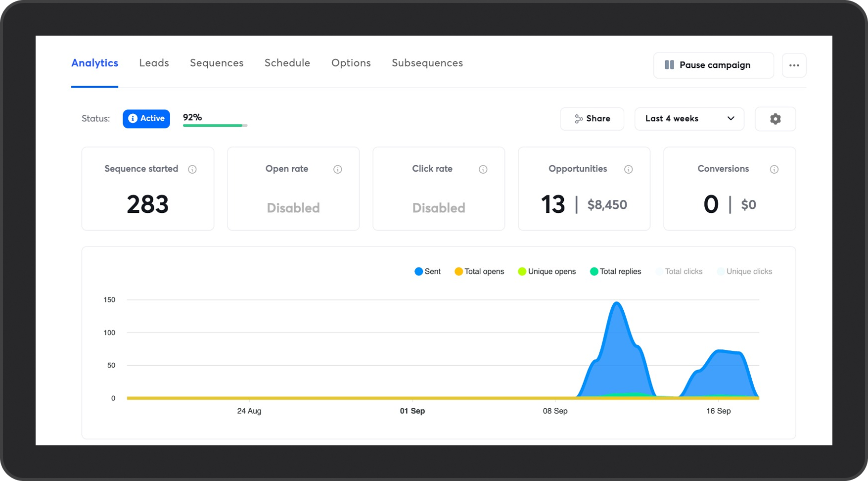The image size is (868, 481).
Task: Toggle the Sent series in chart legend
Action: 427,271
